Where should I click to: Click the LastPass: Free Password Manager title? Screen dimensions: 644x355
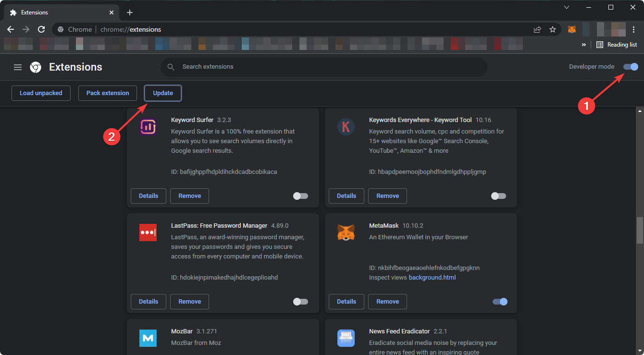pyautogui.click(x=219, y=226)
